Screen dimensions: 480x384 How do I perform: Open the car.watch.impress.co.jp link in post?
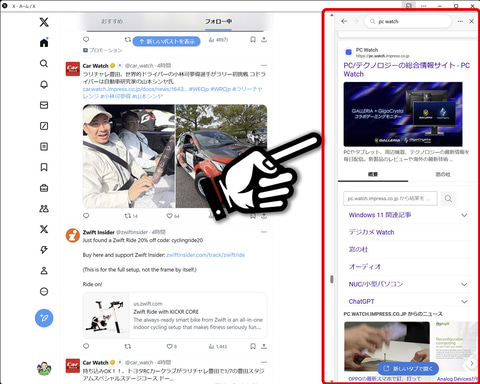click(x=135, y=89)
